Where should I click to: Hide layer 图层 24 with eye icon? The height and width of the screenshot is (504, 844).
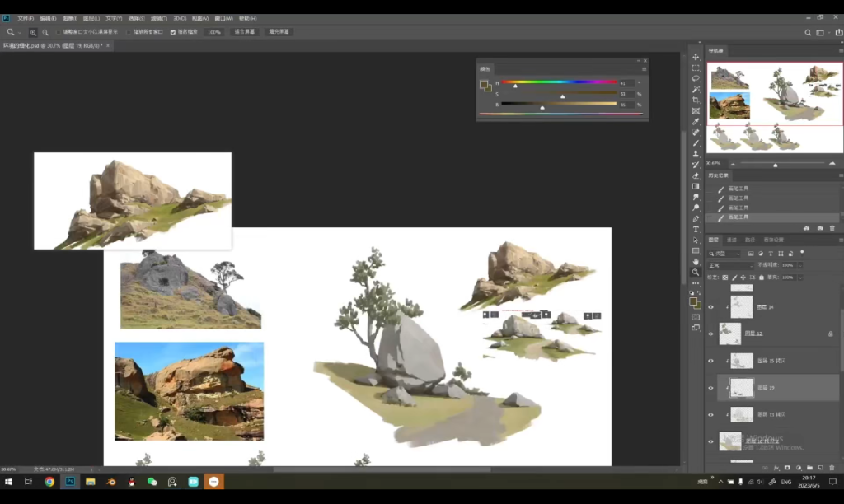710,306
